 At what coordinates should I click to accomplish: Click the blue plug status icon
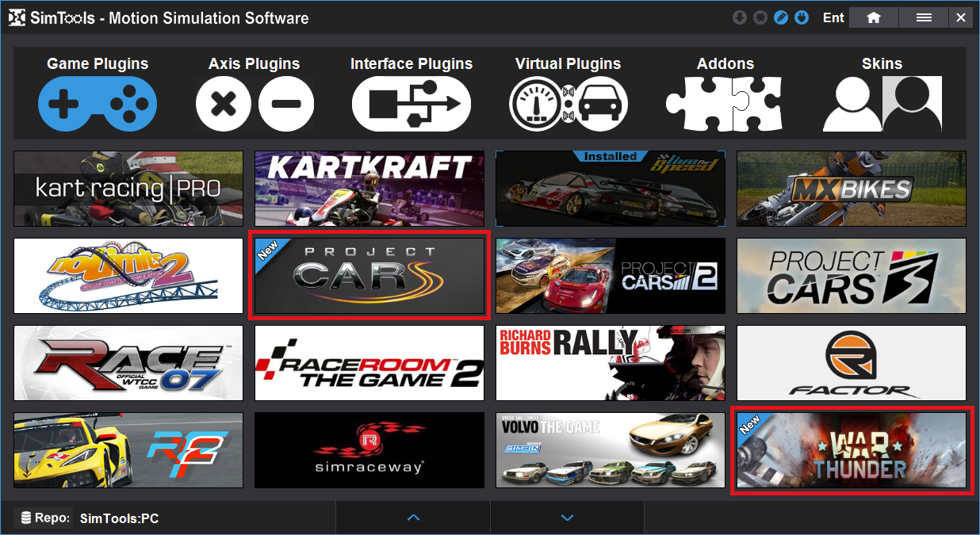tap(802, 17)
